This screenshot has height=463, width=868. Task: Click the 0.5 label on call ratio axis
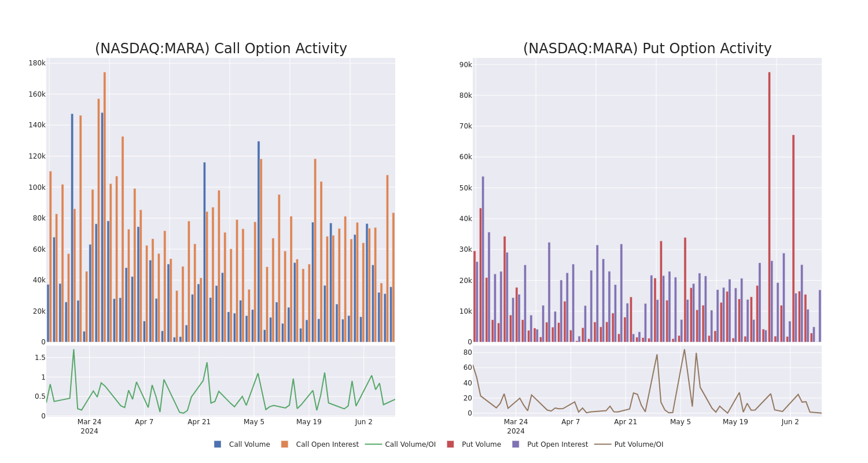coord(40,396)
